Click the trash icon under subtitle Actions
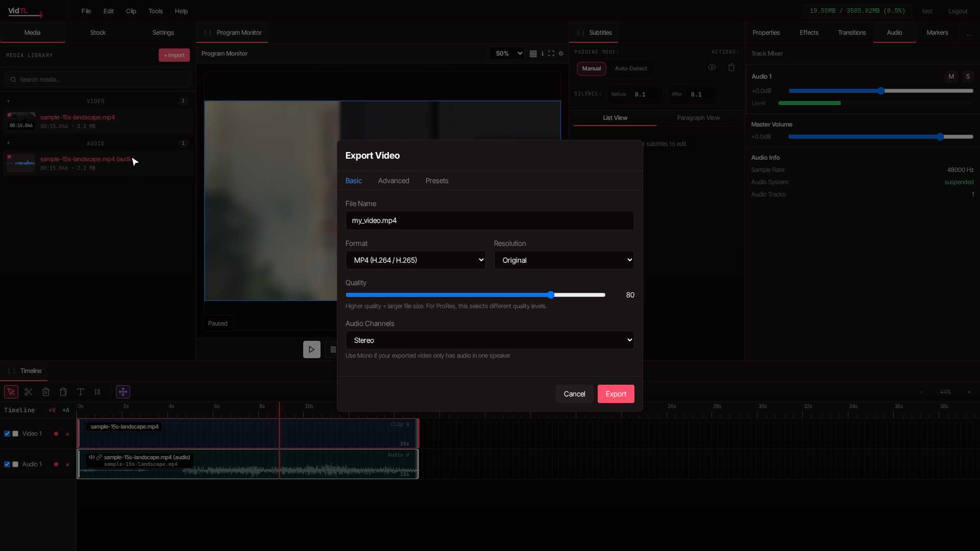This screenshot has width=980, height=551. coord(731,67)
